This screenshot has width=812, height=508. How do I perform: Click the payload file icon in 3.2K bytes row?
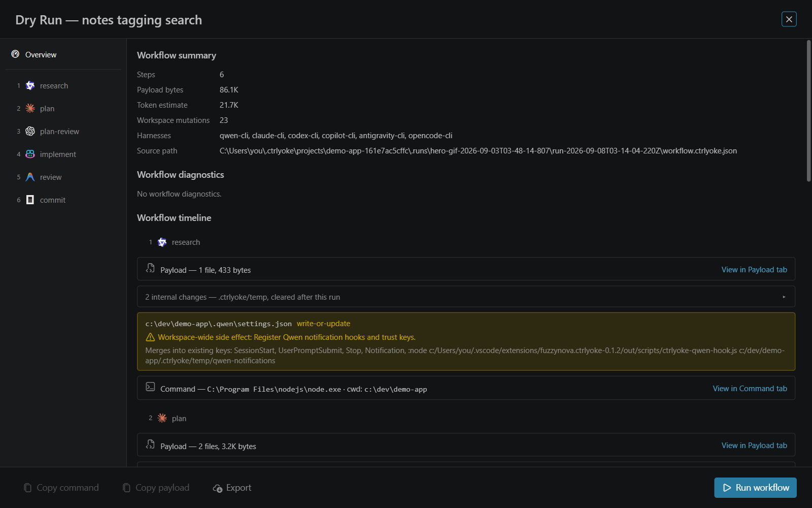click(x=150, y=444)
